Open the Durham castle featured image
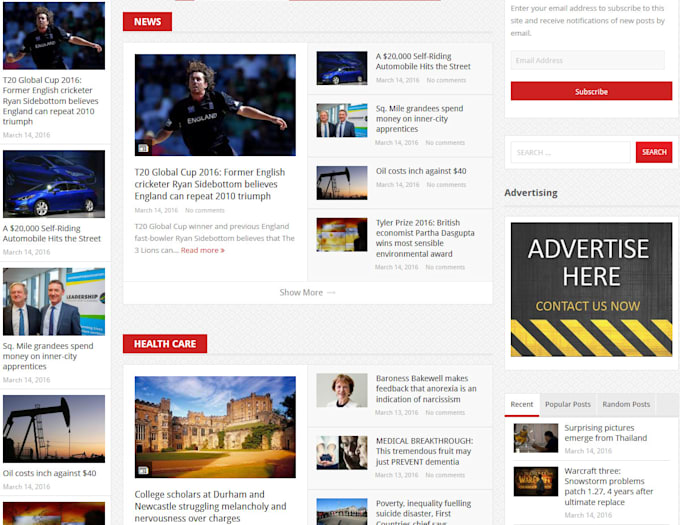 215,427
